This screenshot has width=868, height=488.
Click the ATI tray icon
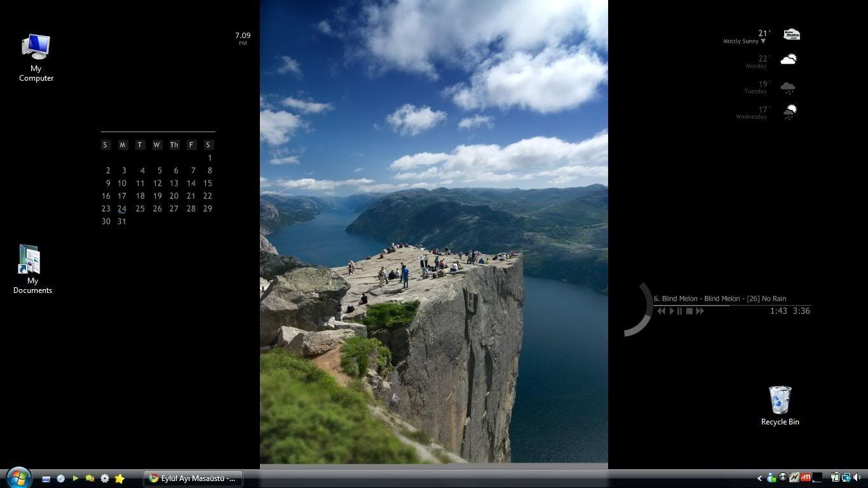(x=806, y=478)
